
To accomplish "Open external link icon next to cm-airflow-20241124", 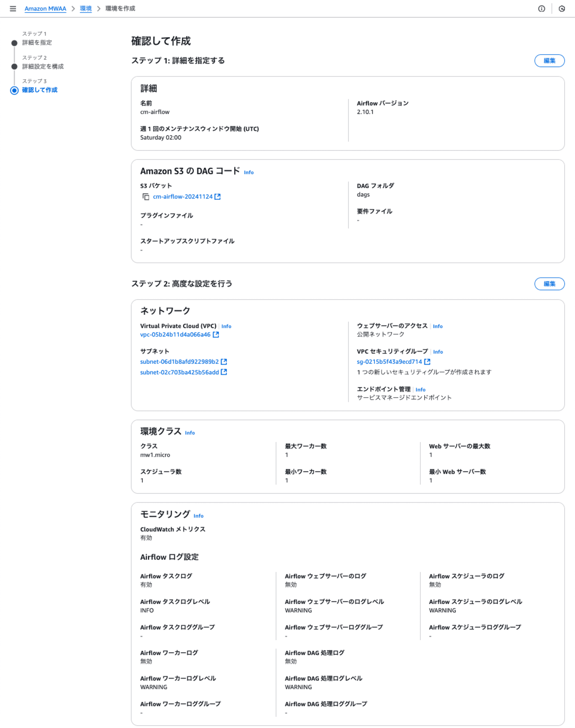I will click(x=218, y=197).
